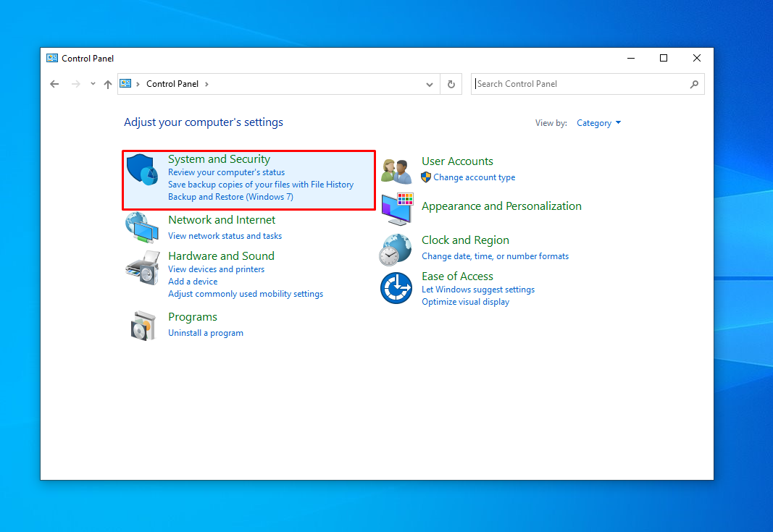Open the Programs heading

pos(192,317)
